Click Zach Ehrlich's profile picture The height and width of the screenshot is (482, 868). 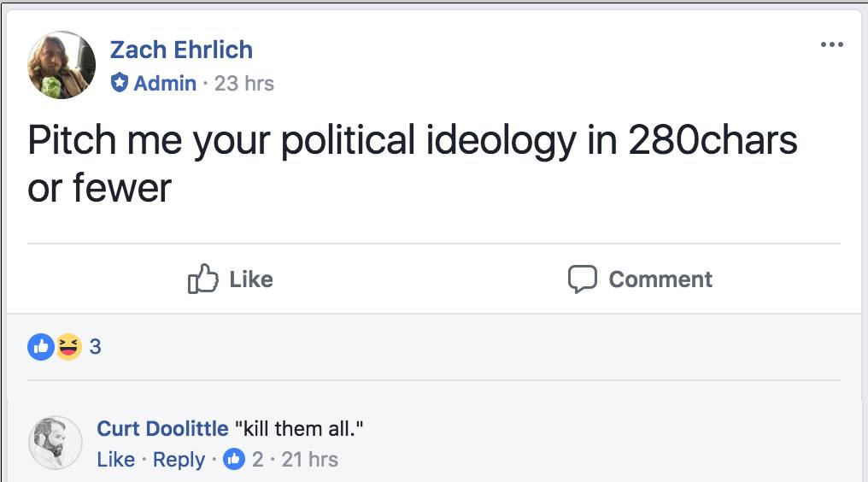tap(62, 65)
